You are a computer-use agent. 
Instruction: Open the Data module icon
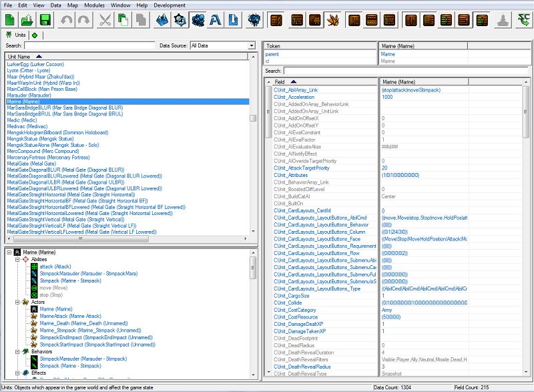coord(198,20)
